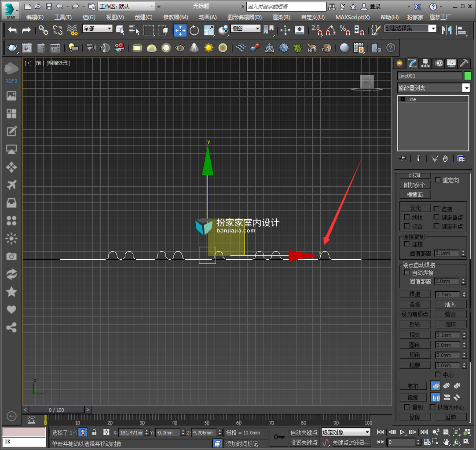Click the camera icon in left sidebar

pyautogui.click(x=11, y=256)
